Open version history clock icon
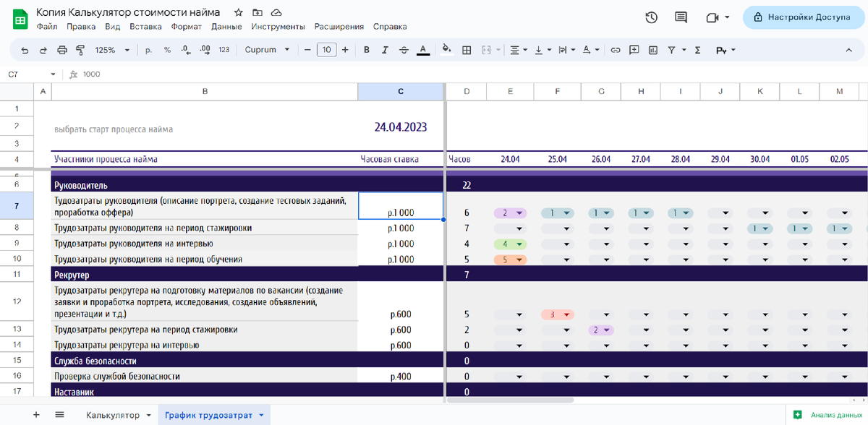Image resolution: width=868 pixels, height=425 pixels. click(651, 17)
